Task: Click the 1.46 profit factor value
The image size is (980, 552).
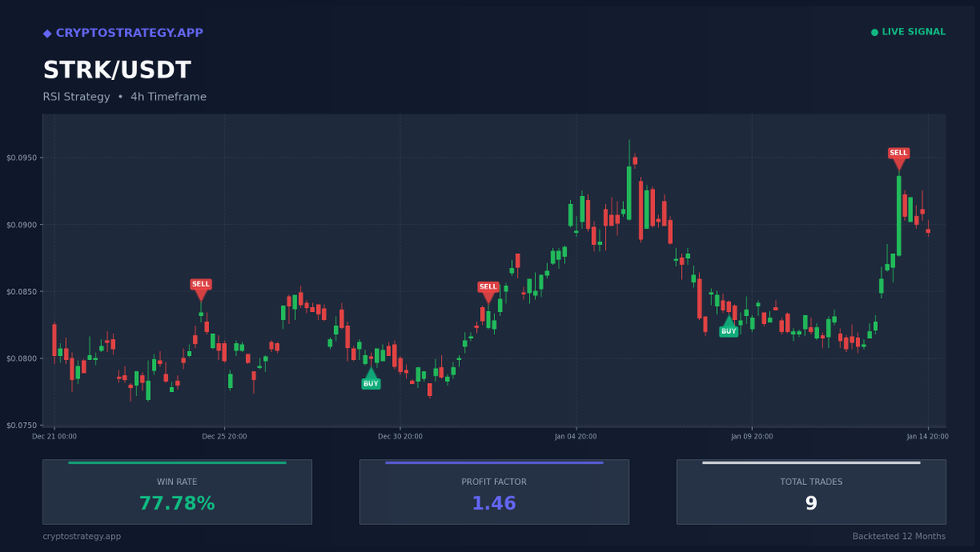Action: coord(494,505)
